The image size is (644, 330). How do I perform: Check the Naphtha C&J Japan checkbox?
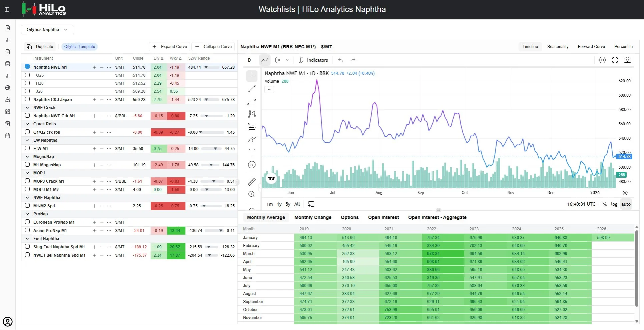coord(27,99)
